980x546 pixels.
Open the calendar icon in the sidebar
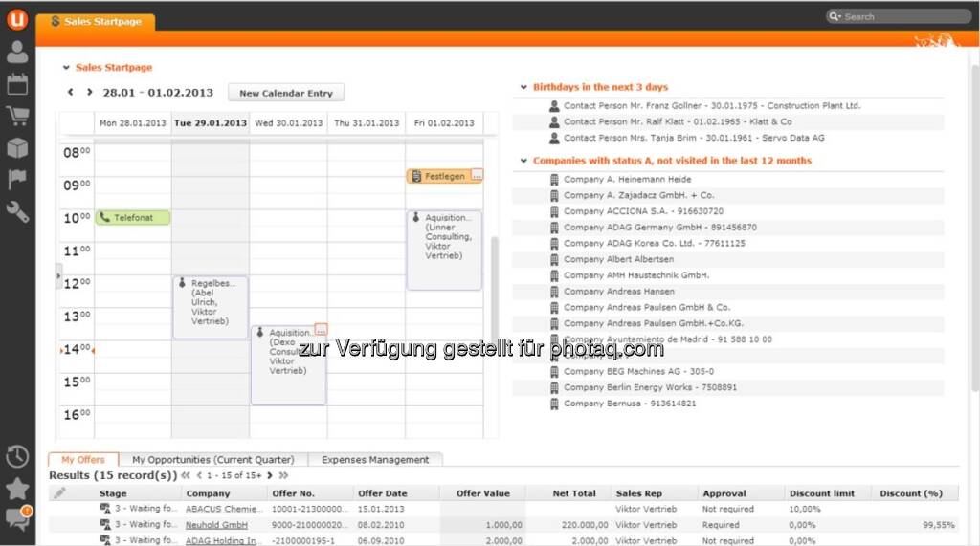[17, 84]
